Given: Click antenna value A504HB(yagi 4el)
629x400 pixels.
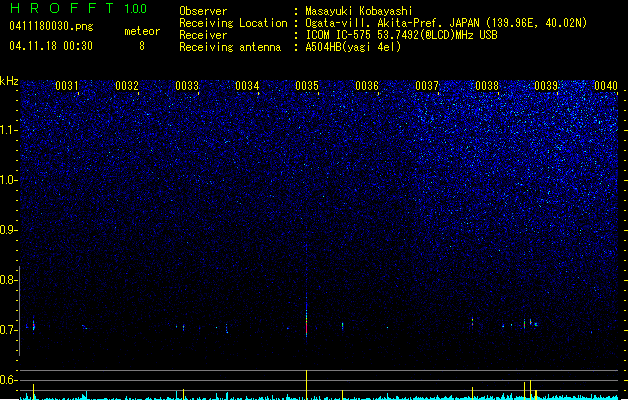Looking at the screenshot, I should pos(353,47).
